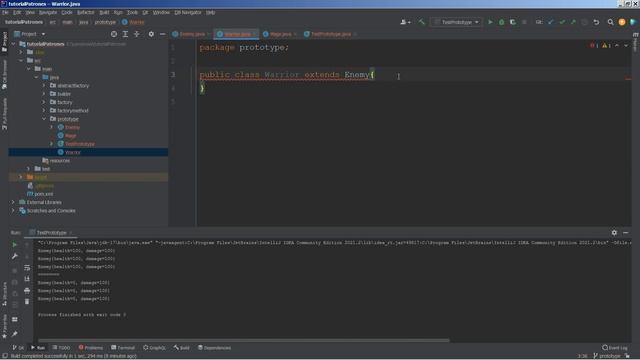Expand the factorymethod package
Viewport: 640px width, 360px height.
(x=44, y=111)
